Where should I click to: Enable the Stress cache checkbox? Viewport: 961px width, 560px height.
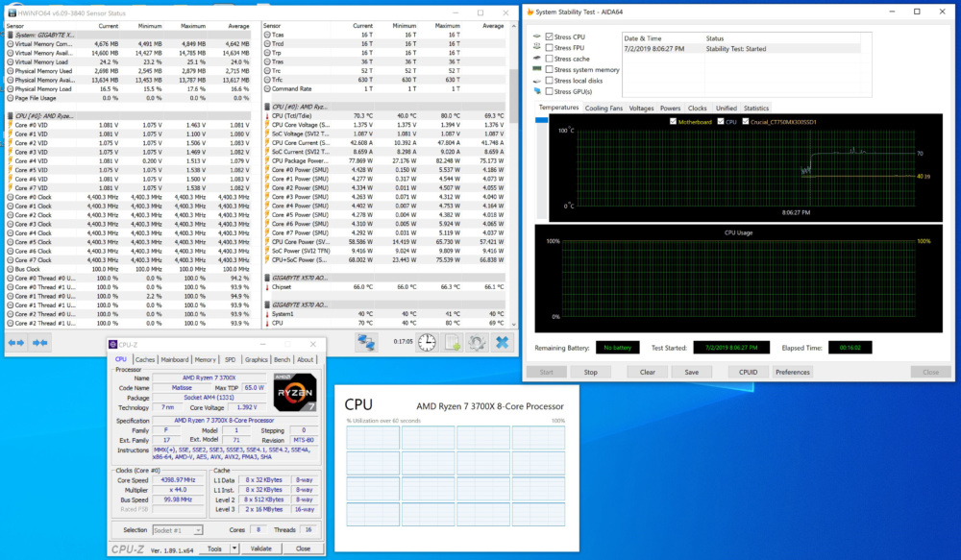coord(549,59)
